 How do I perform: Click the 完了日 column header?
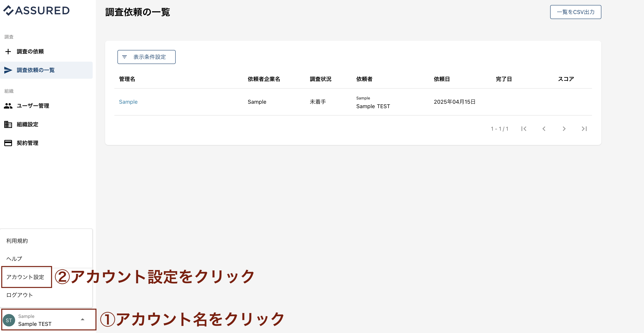pyautogui.click(x=504, y=79)
